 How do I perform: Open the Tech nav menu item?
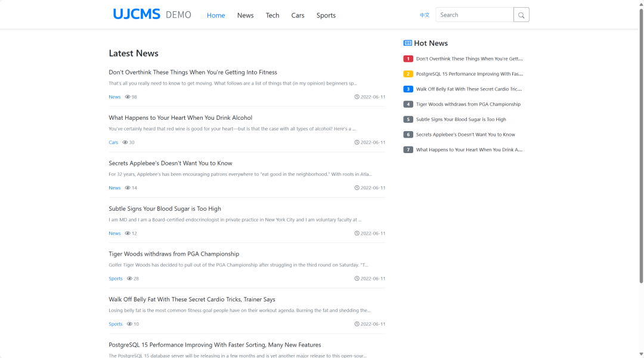273,15
